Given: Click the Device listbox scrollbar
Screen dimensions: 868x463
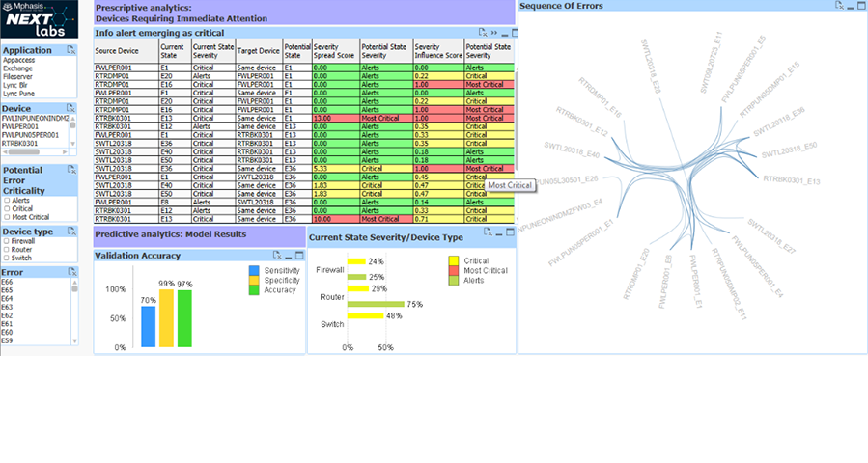Looking at the screenshot, I should (x=74, y=130).
